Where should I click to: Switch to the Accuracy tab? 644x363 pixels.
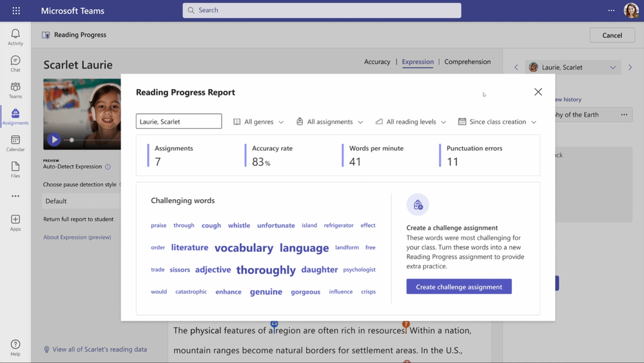[377, 62]
